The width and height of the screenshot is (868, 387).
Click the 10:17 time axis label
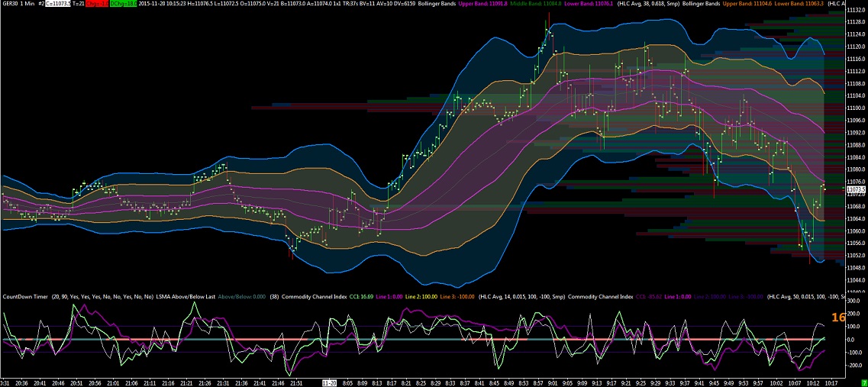[x=831, y=382]
